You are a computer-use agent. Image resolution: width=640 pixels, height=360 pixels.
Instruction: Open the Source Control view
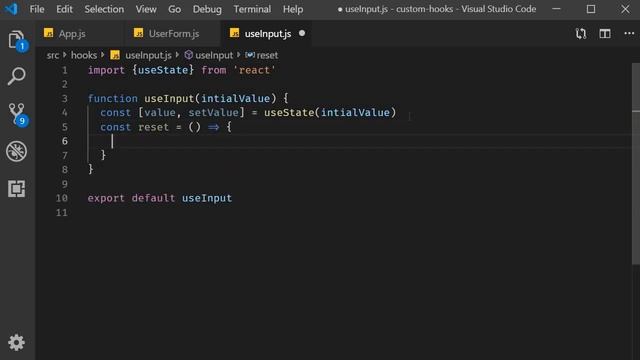click(x=17, y=113)
